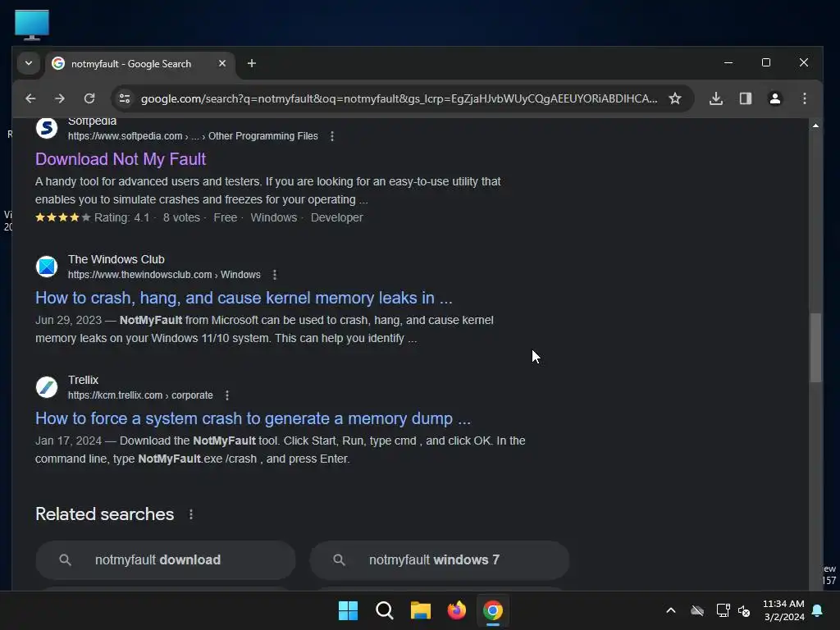Click the Trellix site name
The width and height of the screenshot is (840, 630).
click(x=83, y=380)
